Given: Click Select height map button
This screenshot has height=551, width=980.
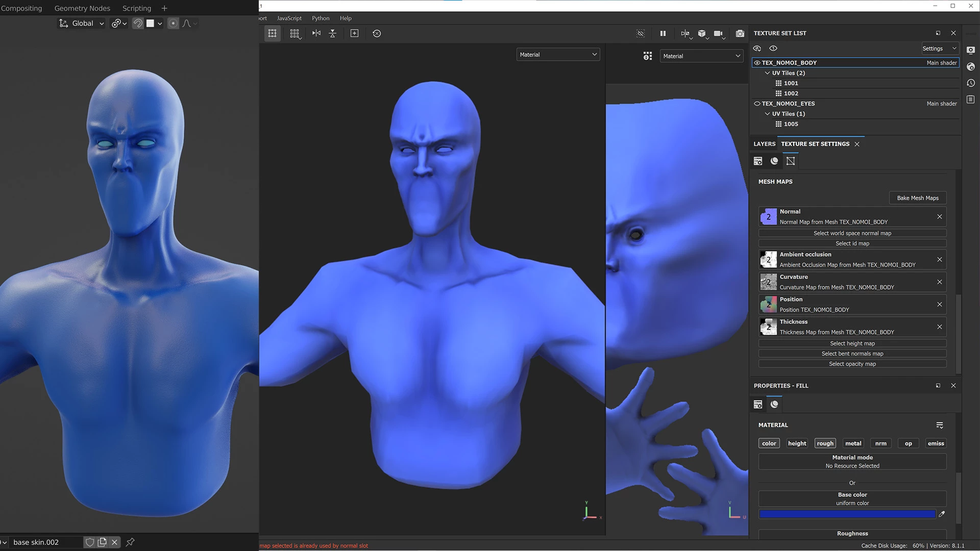Looking at the screenshot, I should coord(852,343).
